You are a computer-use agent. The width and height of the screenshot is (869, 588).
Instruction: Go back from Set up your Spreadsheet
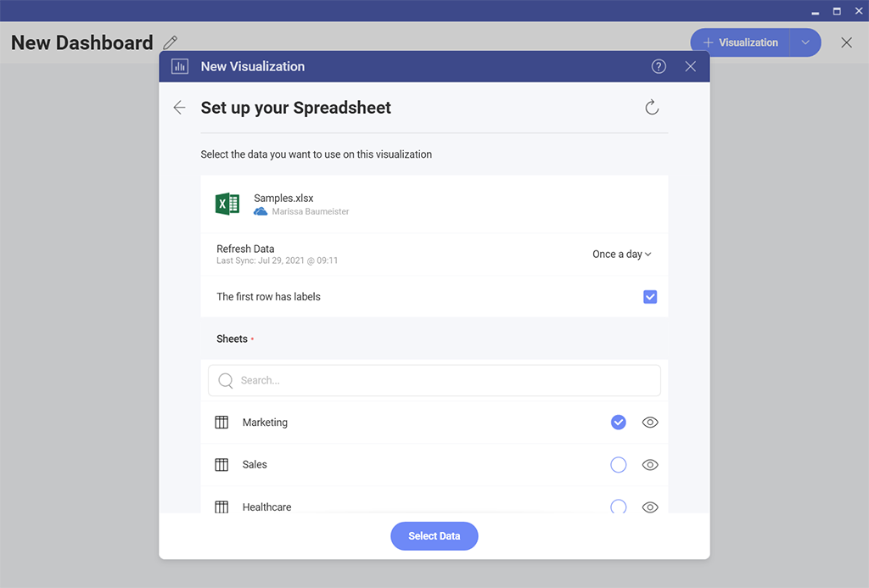coord(179,108)
